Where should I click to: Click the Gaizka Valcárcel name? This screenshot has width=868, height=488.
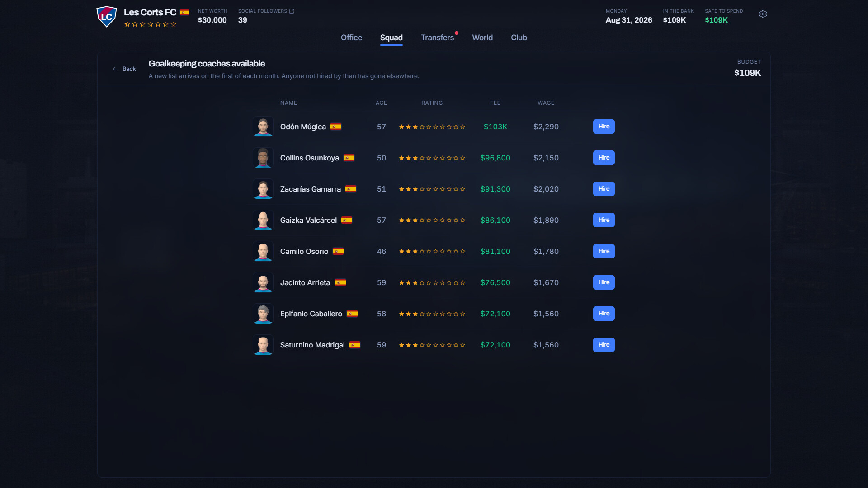coord(308,220)
